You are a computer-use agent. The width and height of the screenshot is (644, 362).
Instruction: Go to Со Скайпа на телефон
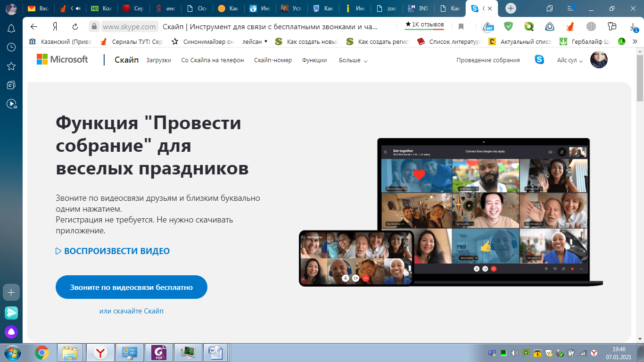[x=213, y=60]
